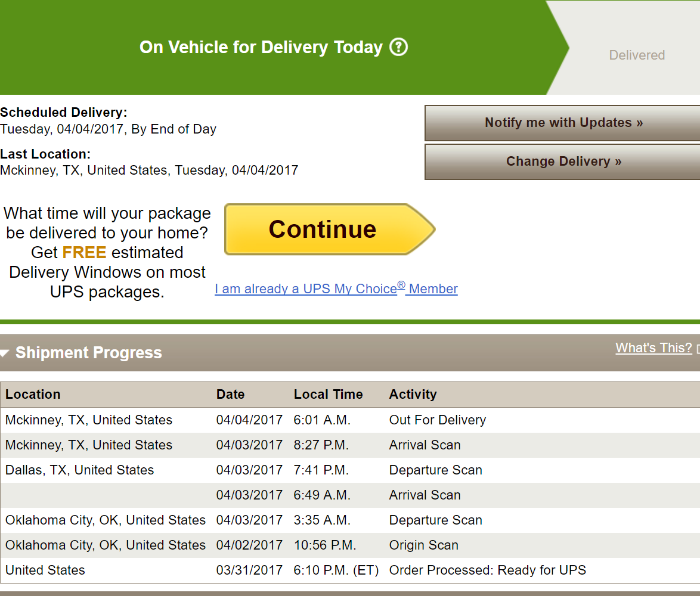Open I am already a UPS My Choice Member link
The height and width of the screenshot is (605, 700).
tap(336, 288)
